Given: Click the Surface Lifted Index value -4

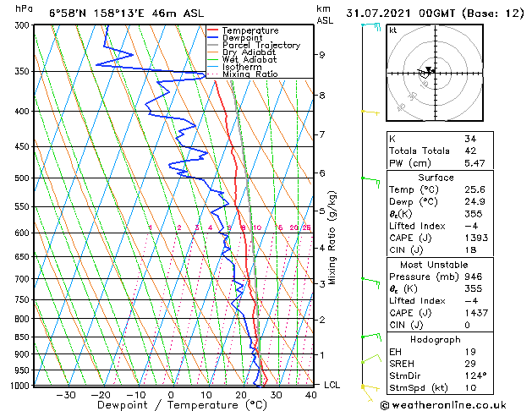Looking at the screenshot, I should pyautogui.click(x=472, y=226).
